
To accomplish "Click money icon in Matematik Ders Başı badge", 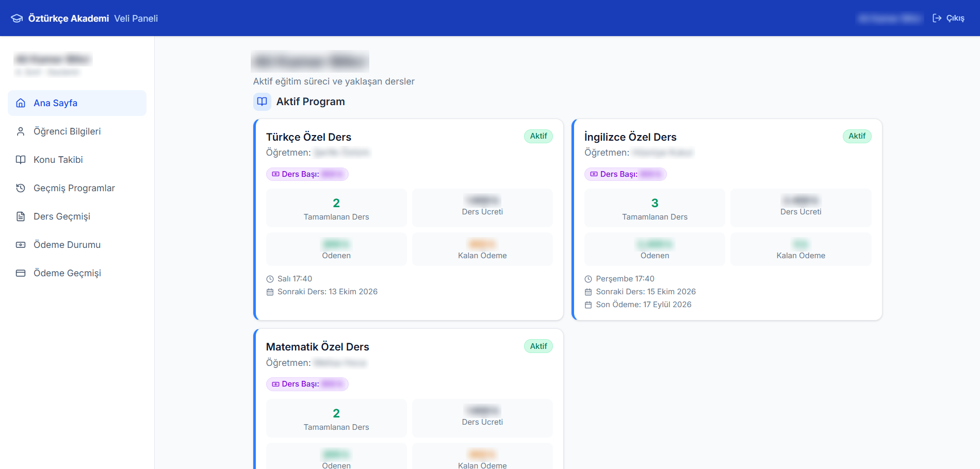I will click(x=275, y=384).
